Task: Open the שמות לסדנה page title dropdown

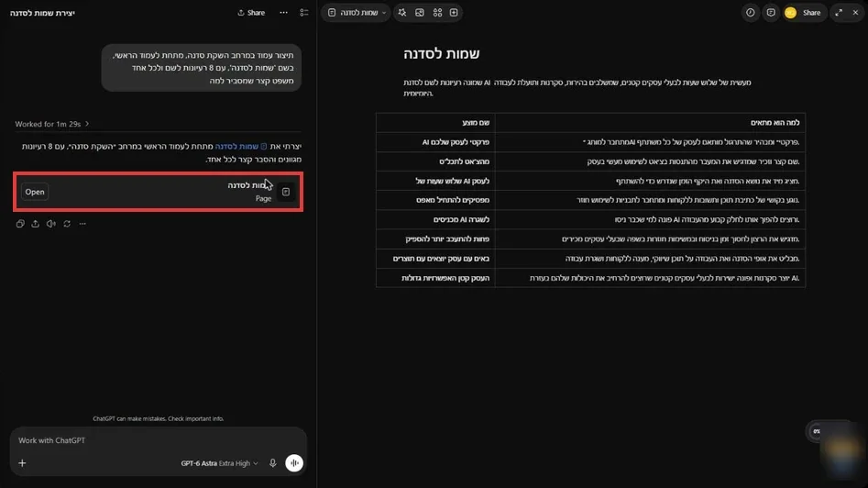Action: click(x=356, y=12)
